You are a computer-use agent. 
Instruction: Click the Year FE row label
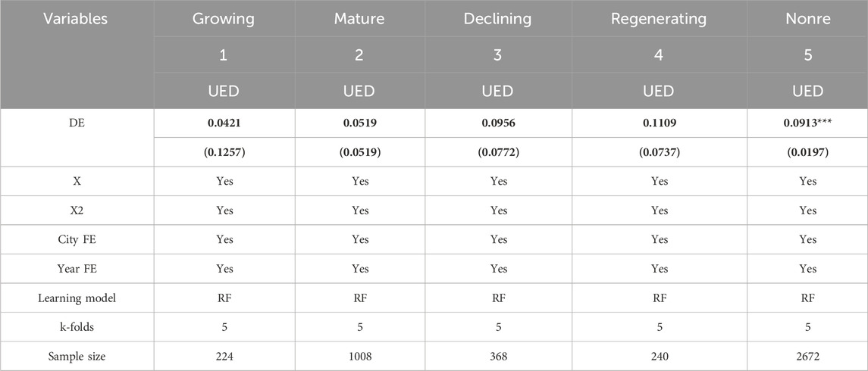[x=77, y=269]
